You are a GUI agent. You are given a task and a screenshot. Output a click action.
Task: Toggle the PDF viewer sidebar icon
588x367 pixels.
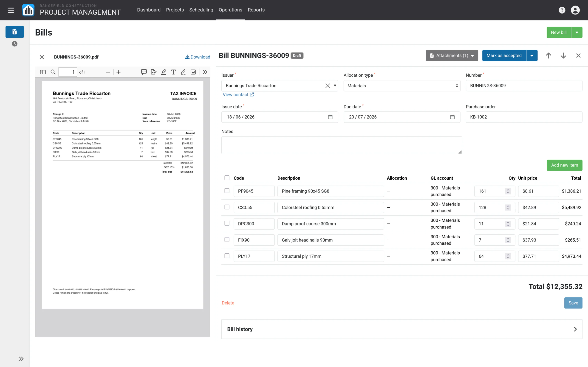[x=43, y=72]
